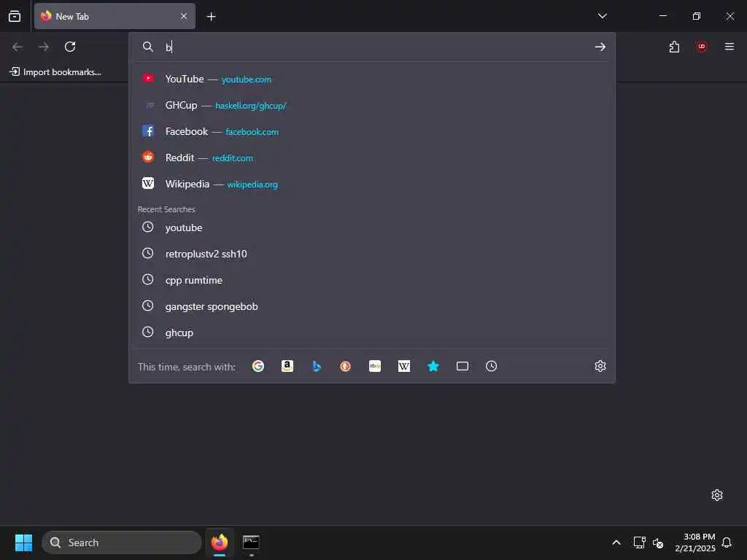
Task: Reload the current page
Action: click(70, 47)
